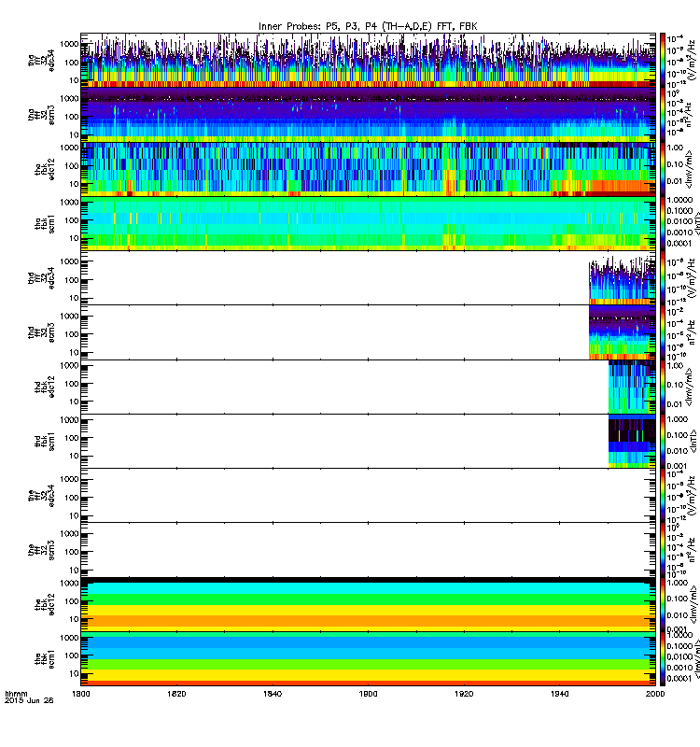Click the 1920 tick label on time axis
700x747 pixels.
point(464,694)
